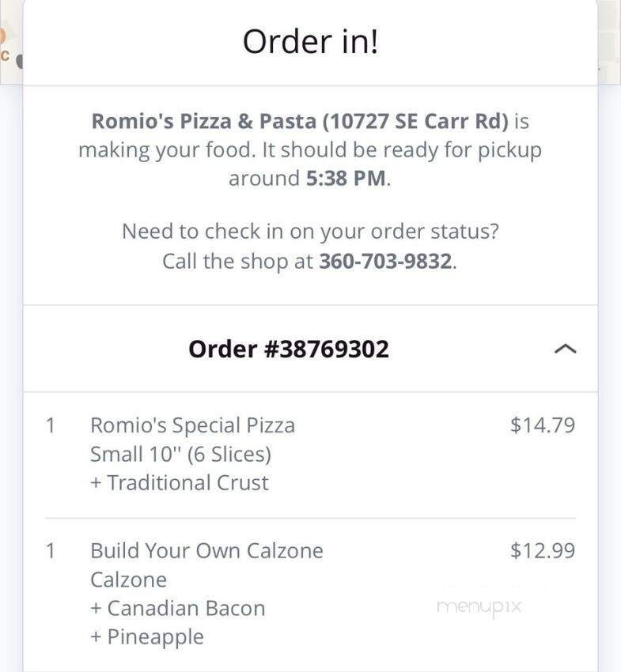This screenshot has width=621, height=672.
Task: Click the "Order in!" heading
Action: point(310,42)
